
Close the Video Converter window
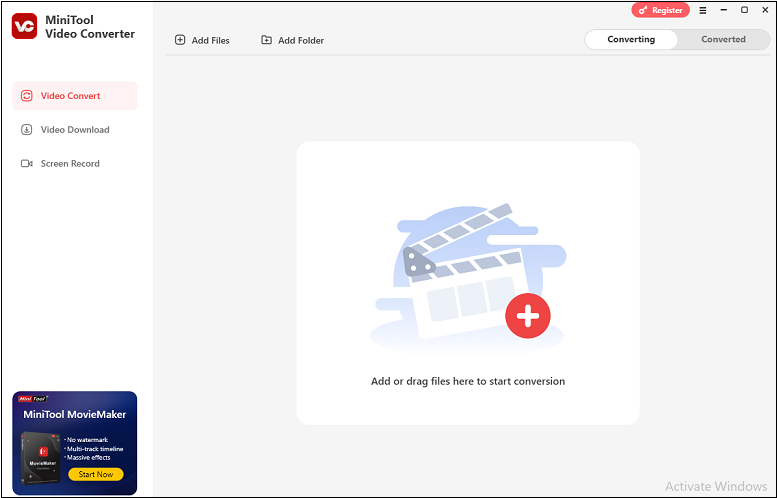click(x=765, y=10)
